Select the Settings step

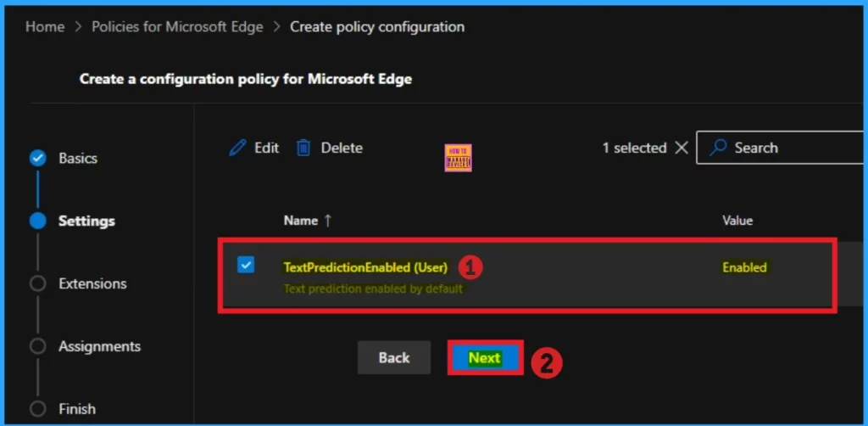[x=87, y=221]
